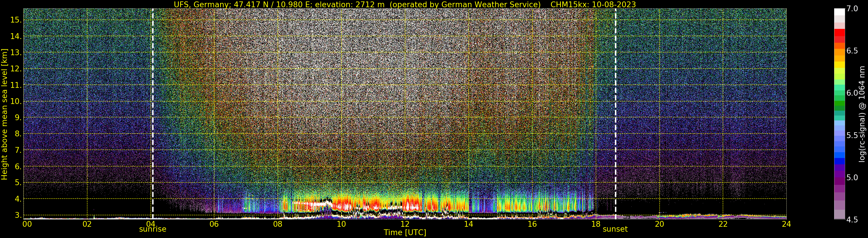Click the Height above mean sea level label
This screenshot has height=238, width=868.
(x=4, y=114)
